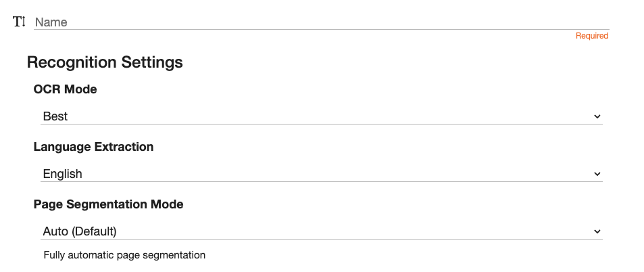Expand the combo box showing English
The height and width of the screenshot is (272, 644).
coord(321,174)
